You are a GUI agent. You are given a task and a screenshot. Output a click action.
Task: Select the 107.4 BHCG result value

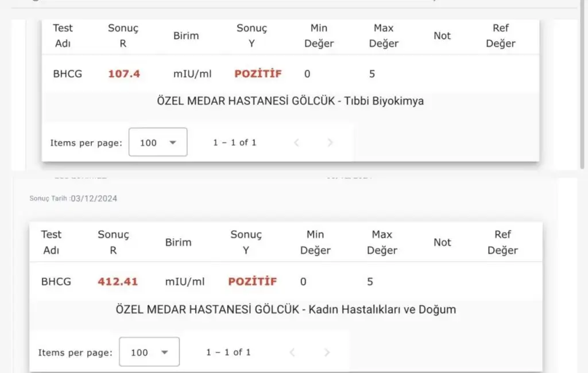124,74
